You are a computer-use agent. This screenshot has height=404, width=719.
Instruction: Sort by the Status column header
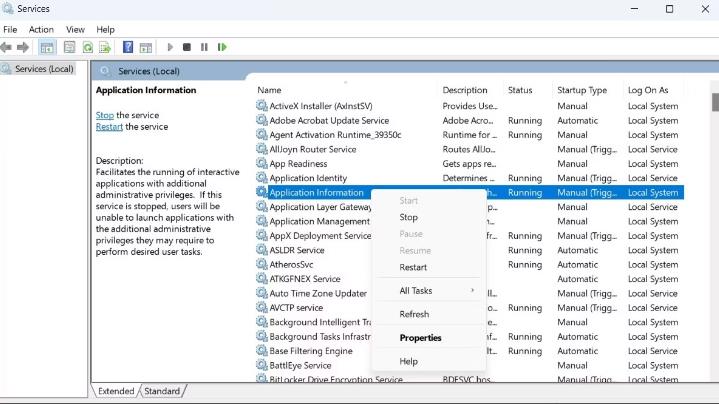pyautogui.click(x=520, y=90)
